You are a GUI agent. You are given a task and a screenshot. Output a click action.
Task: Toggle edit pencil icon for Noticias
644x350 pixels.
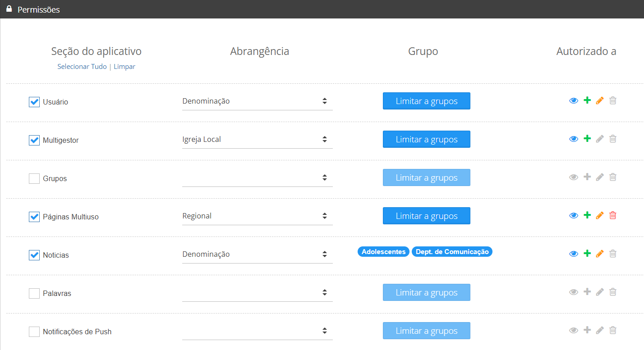(x=599, y=254)
